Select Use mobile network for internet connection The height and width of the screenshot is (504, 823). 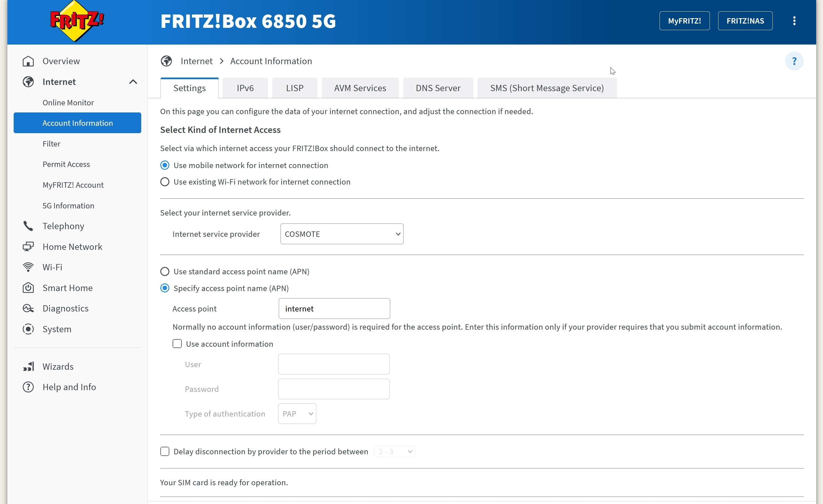(165, 165)
